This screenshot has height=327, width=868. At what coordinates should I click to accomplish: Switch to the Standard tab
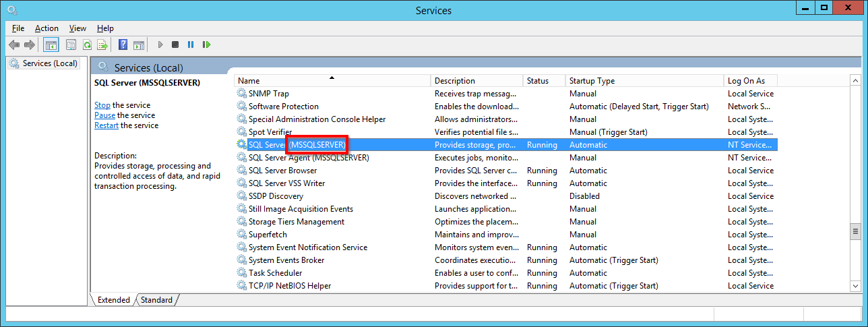(x=157, y=300)
